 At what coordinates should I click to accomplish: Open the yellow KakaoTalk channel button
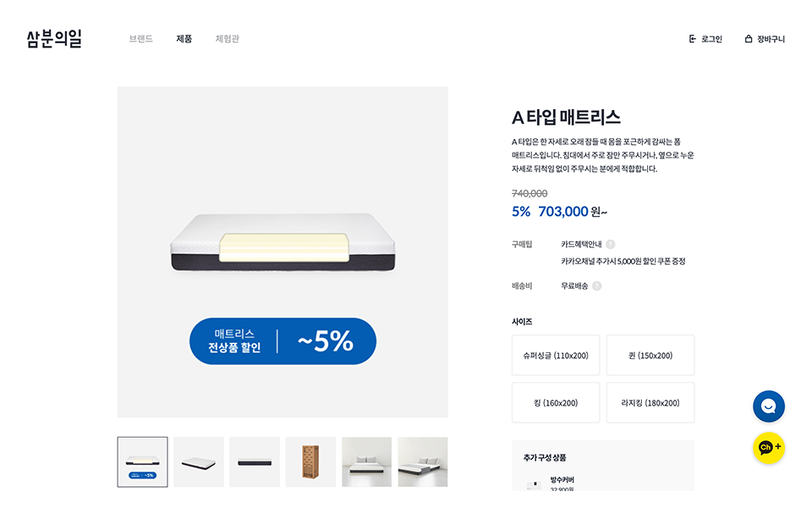coord(769,448)
